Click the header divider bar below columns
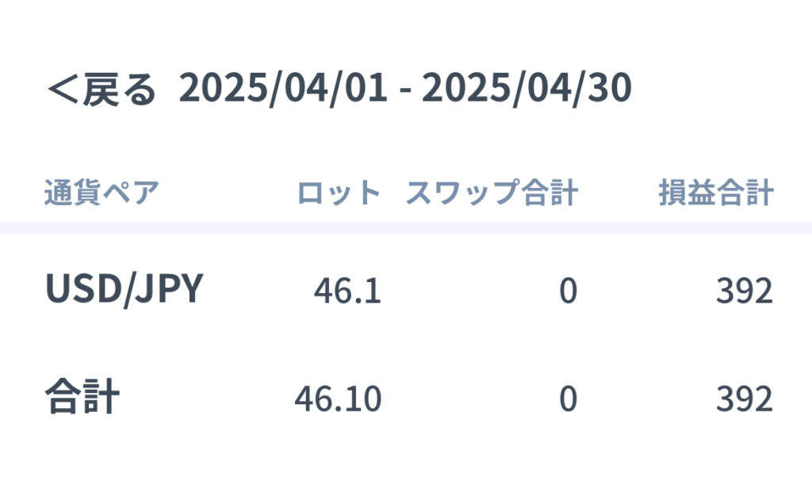Viewport: 812px width, 504px height. pos(406,227)
